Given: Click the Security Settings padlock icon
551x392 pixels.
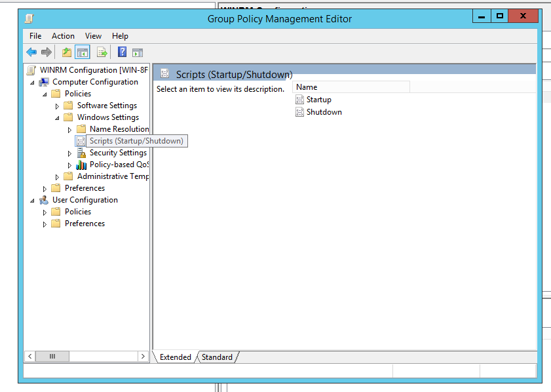Looking at the screenshot, I should 81,153.
